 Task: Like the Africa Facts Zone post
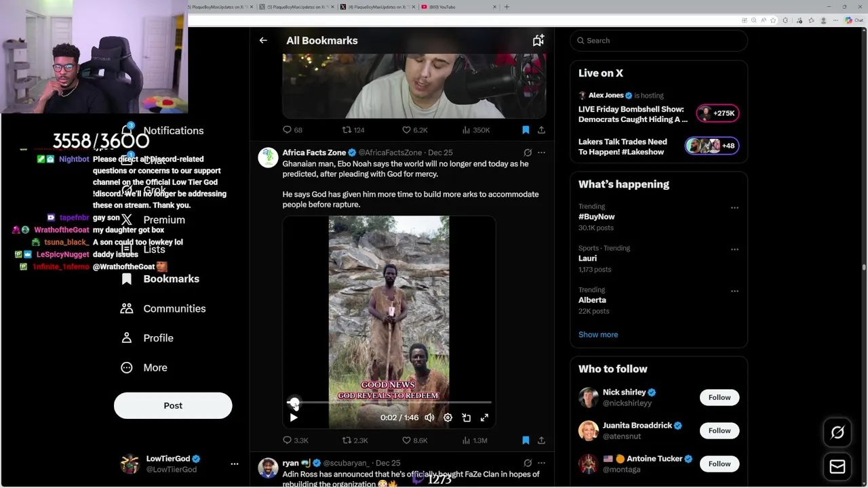click(x=414, y=441)
